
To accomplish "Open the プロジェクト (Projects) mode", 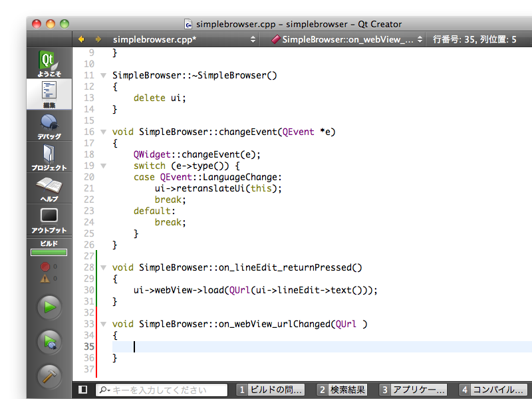I will 49,158.
